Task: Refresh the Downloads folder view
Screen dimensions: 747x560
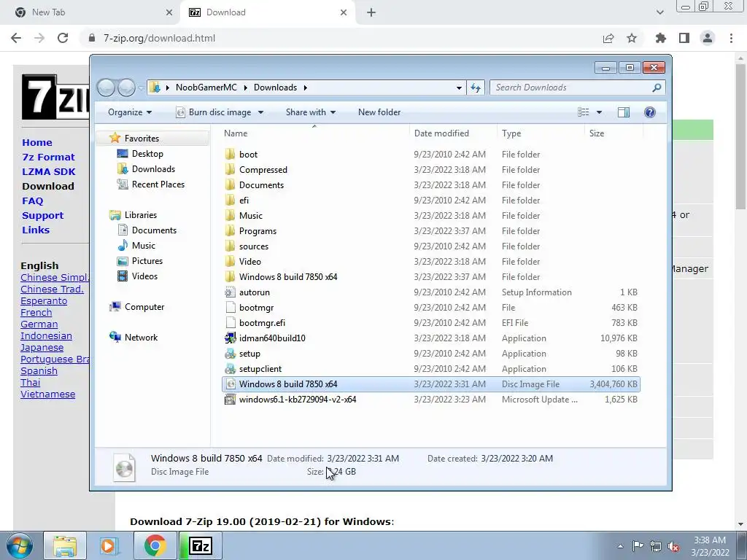Action: (x=476, y=87)
